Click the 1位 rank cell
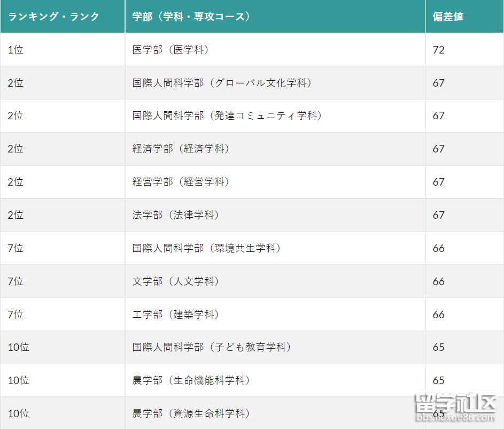The image size is (504, 429). pos(15,50)
